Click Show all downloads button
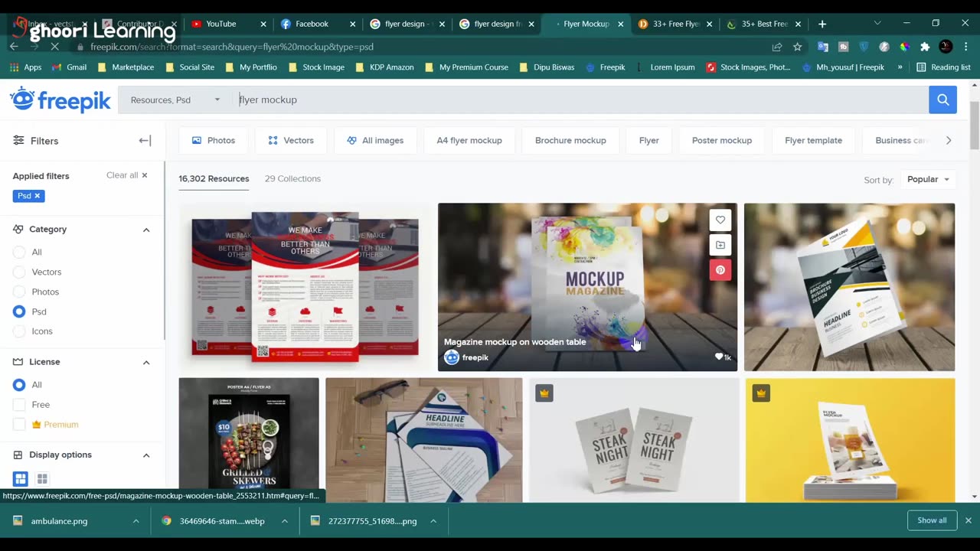This screenshot has width=980, height=551. (932, 520)
